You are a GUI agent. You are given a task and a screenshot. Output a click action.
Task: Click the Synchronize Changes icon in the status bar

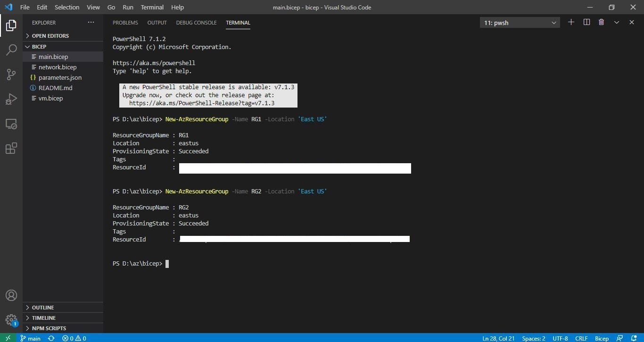[x=51, y=338]
